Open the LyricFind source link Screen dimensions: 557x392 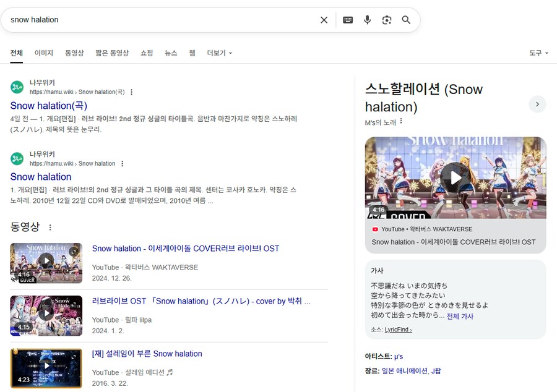[398, 330]
